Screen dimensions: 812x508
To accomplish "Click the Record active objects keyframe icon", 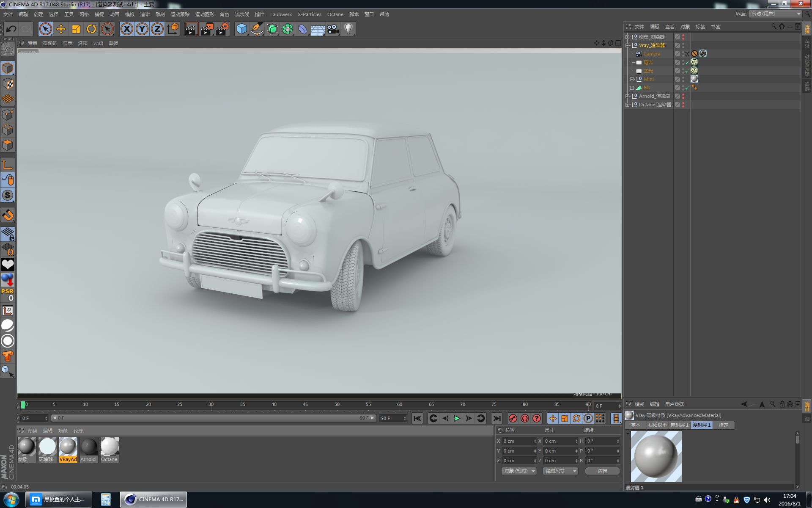I will 513,418.
